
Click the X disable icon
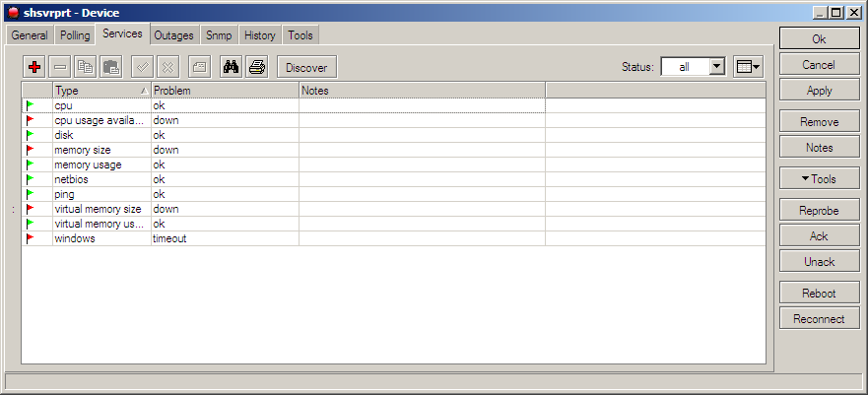167,67
